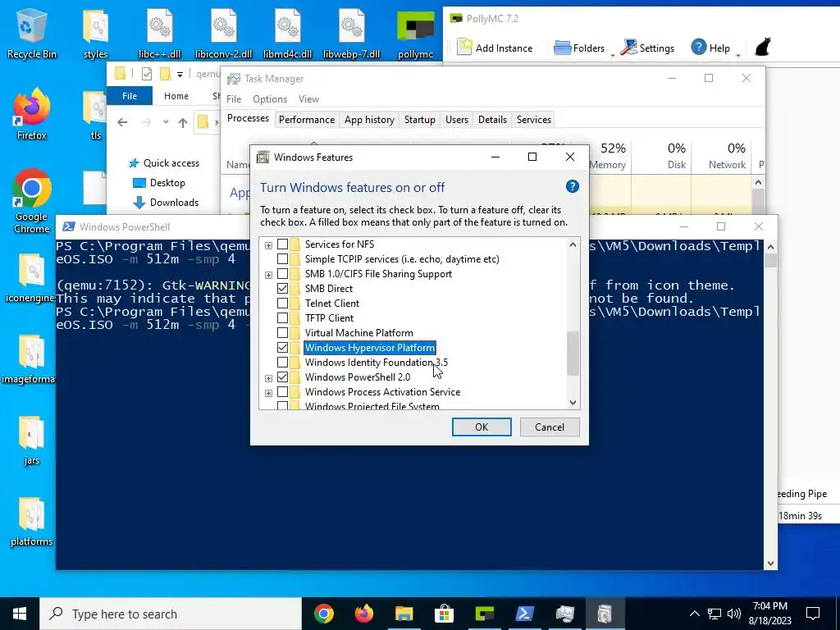Switch to PowerShell via taskbar icon

click(x=524, y=614)
